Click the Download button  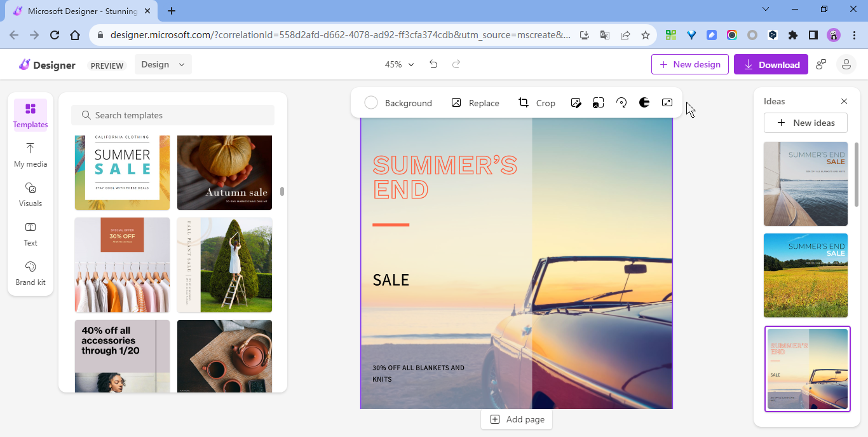771,64
